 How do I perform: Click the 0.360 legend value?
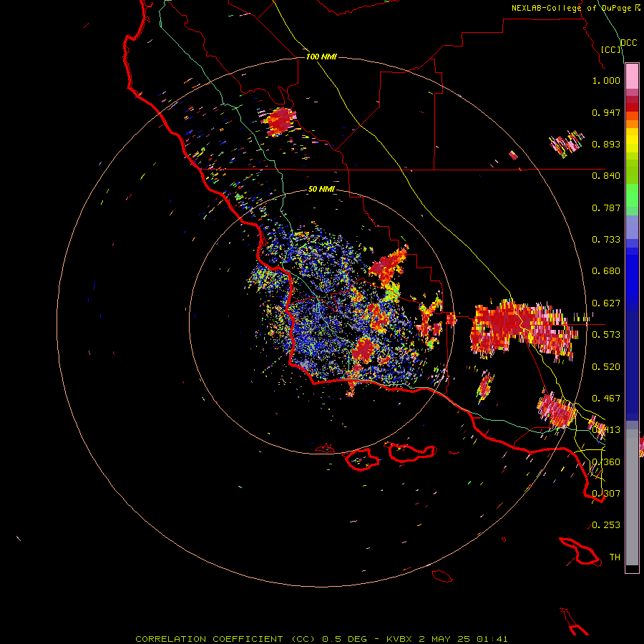(606, 462)
